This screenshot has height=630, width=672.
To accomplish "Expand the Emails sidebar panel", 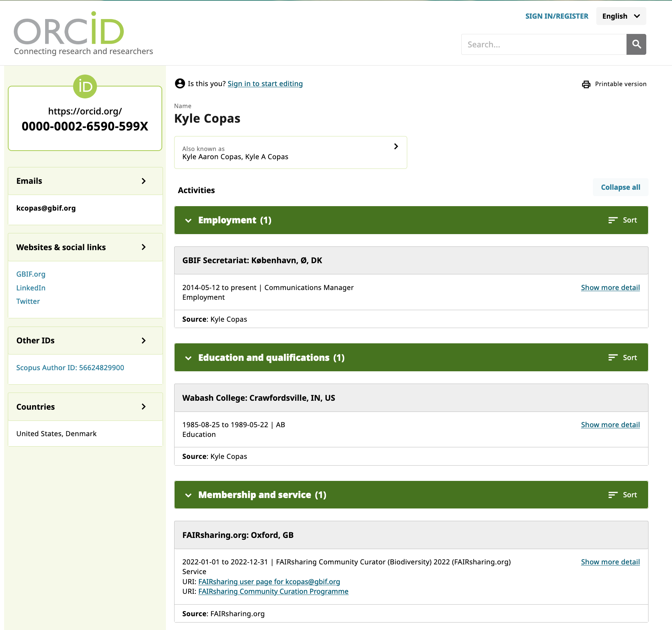I will (144, 181).
